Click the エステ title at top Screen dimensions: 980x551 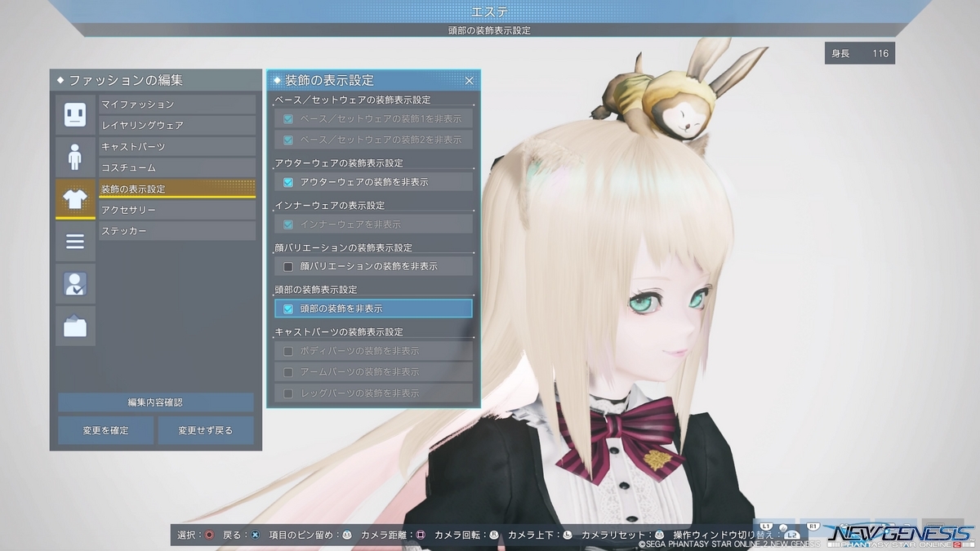click(490, 11)
